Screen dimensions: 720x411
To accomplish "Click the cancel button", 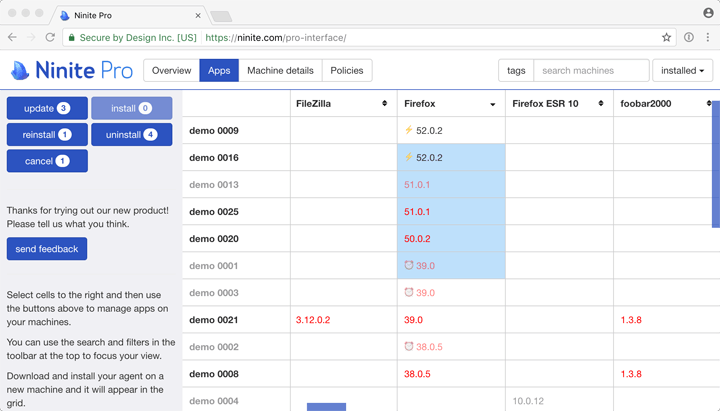I will pyautogui.click(x=47, y=161).
